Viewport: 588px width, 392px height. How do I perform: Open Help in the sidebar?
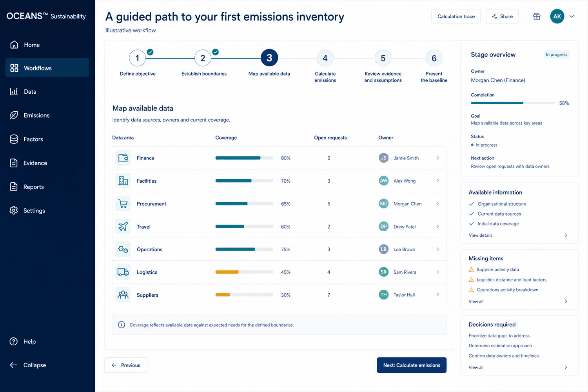23,341
